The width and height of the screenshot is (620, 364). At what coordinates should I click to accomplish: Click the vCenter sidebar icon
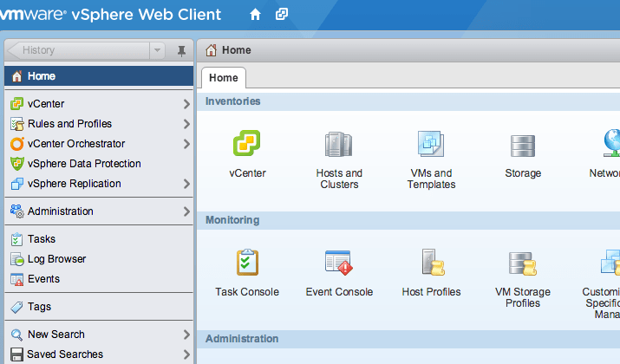coord(17,103)
